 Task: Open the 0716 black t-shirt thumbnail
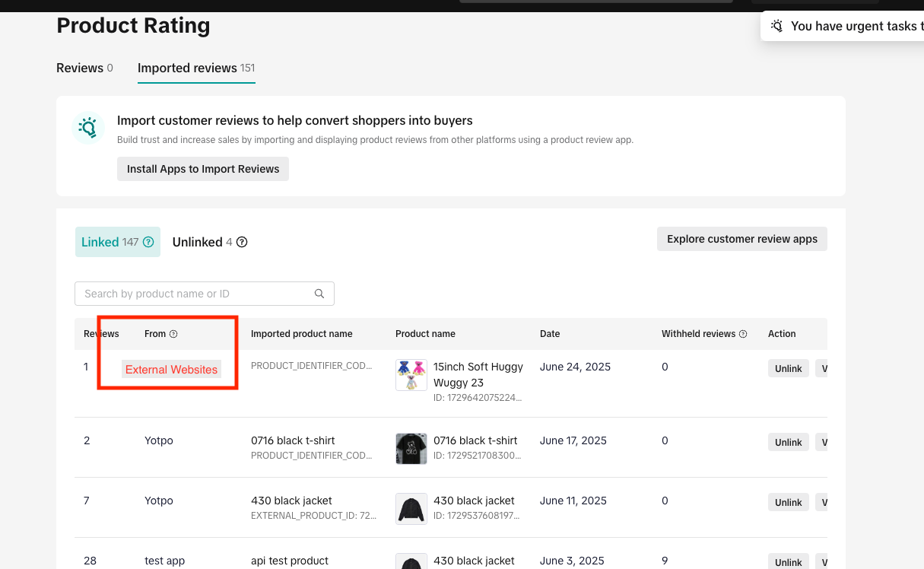click(411, 449)
